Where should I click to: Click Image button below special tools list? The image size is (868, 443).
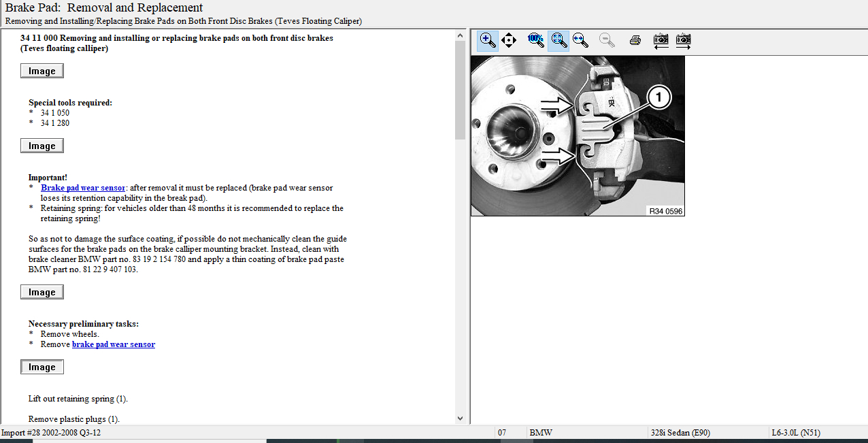[42, 146]
